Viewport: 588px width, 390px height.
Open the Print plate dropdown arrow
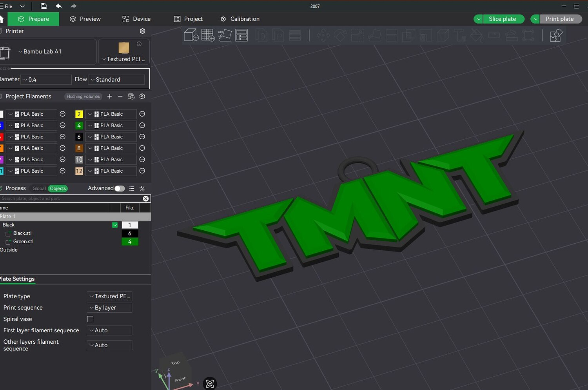tap(535, 19)
